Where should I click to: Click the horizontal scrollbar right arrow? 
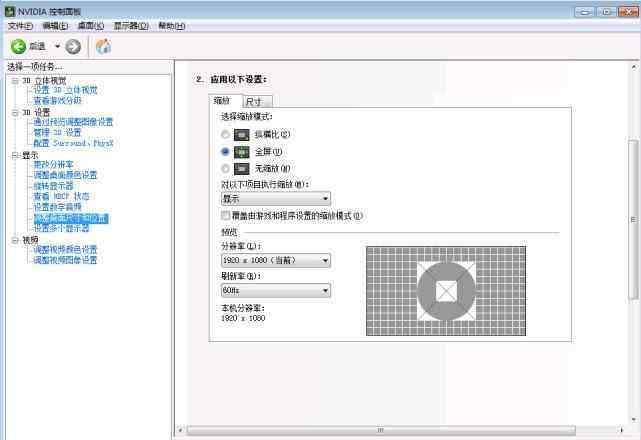point(621,430)
